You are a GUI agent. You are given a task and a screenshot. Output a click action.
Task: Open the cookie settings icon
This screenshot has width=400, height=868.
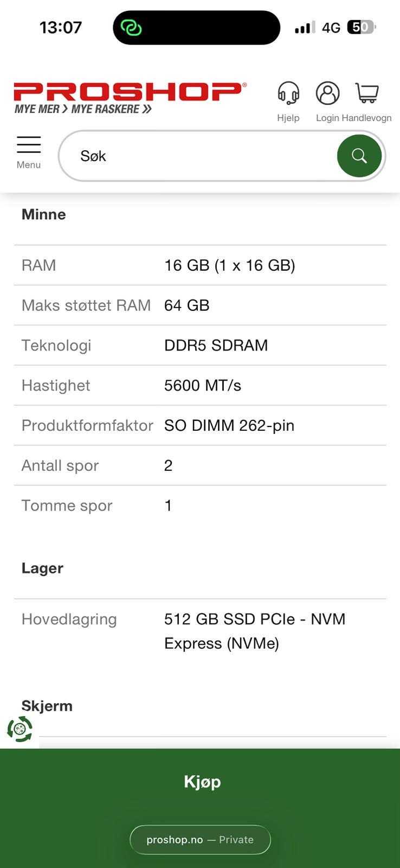click(x=20, y=729)
